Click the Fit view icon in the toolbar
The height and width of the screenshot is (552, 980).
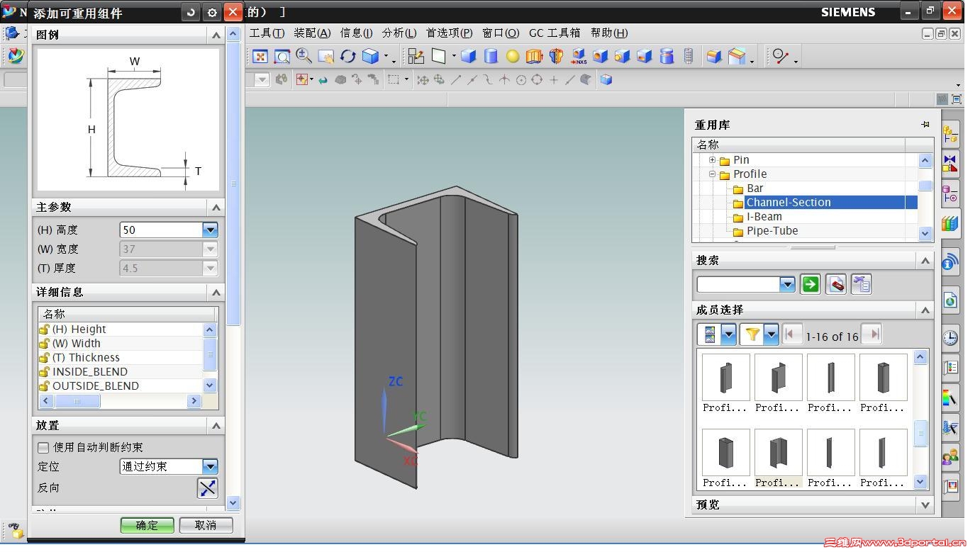[260, 57]
